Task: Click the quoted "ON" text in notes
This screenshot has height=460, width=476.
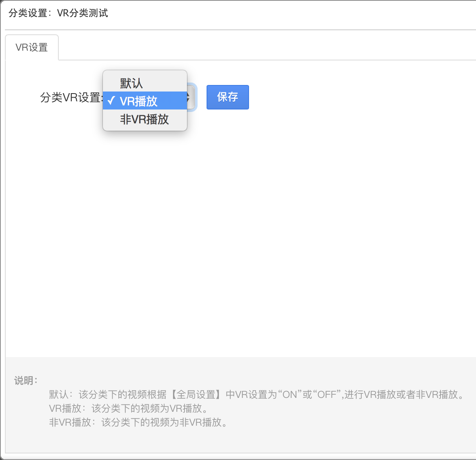Action: click(x=289, y=395)
